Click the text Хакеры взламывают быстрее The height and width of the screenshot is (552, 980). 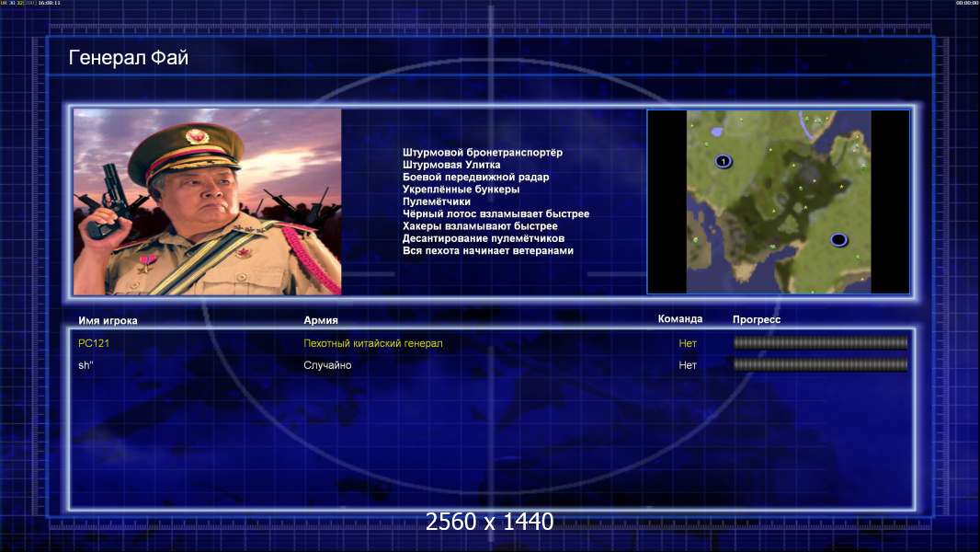(x=480, y=226)
